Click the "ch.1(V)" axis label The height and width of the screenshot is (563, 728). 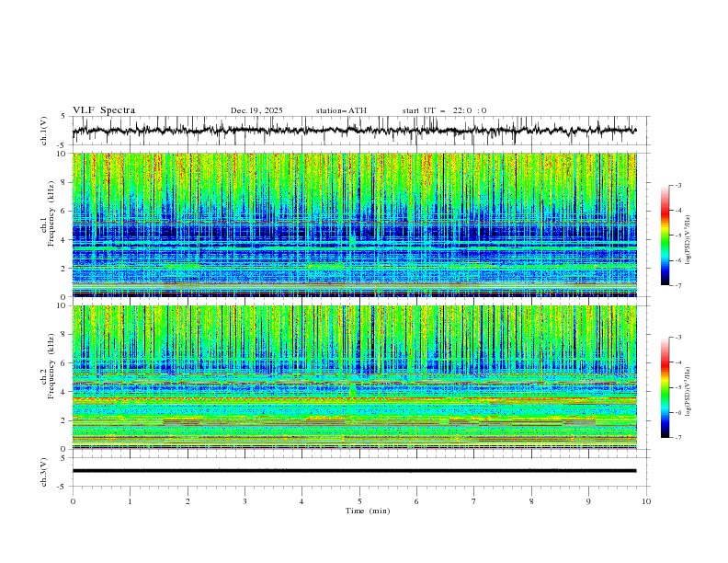pos(44,131)
